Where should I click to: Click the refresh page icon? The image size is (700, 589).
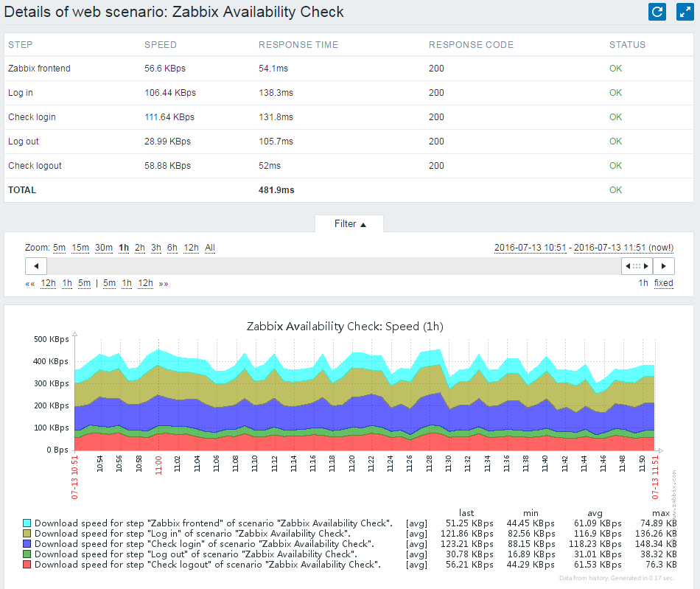pyautogui.click(x=657, y=12)
